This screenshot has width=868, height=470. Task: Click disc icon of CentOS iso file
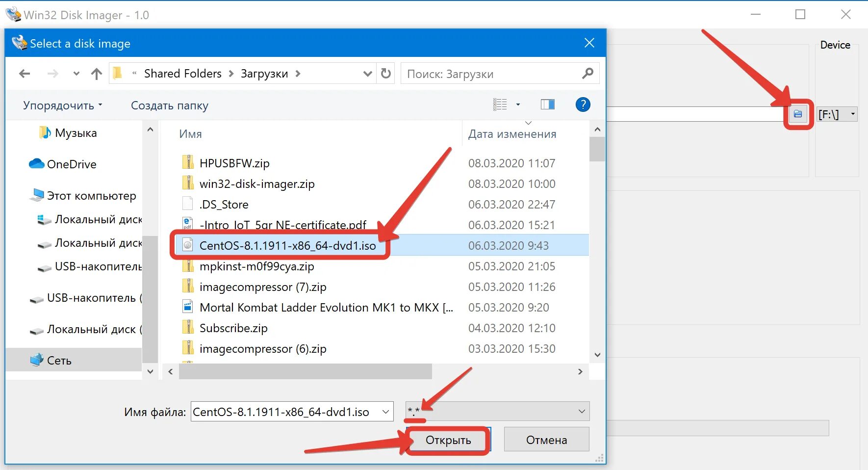pos(187,245)
